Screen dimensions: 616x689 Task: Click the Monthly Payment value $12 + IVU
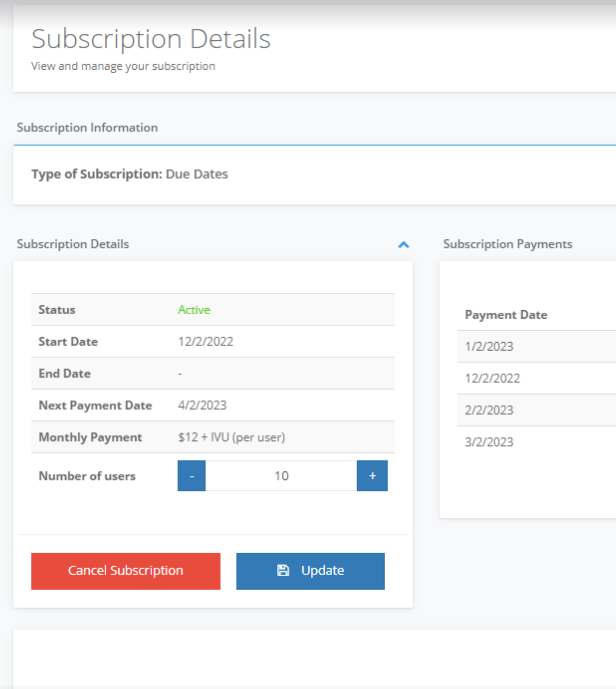[231, 437]
